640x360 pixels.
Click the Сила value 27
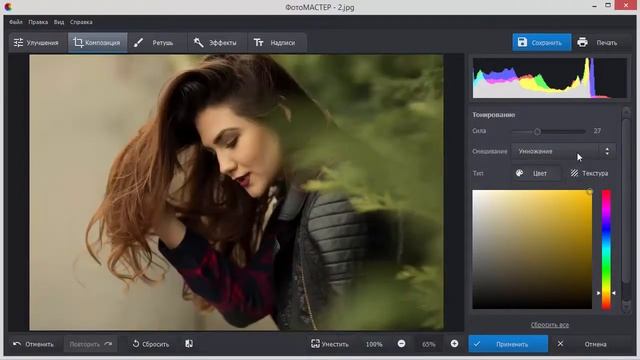597,131
